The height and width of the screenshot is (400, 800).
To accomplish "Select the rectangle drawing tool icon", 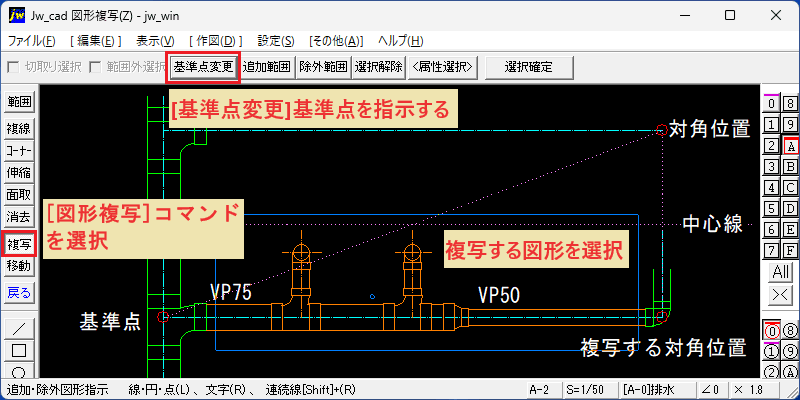I will point(19,351).
